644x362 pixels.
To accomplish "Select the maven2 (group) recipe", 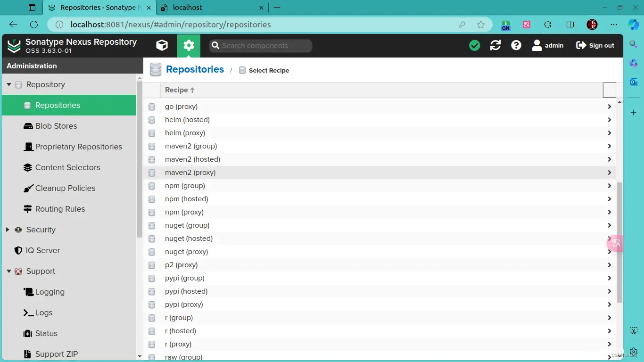I will pos(380,146).
